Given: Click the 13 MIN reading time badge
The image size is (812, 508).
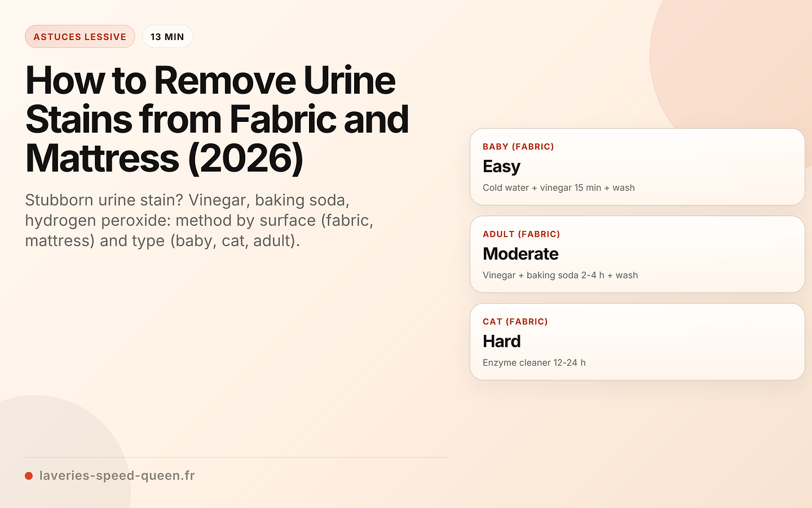Looking at the screenshot, I should 167,36.
